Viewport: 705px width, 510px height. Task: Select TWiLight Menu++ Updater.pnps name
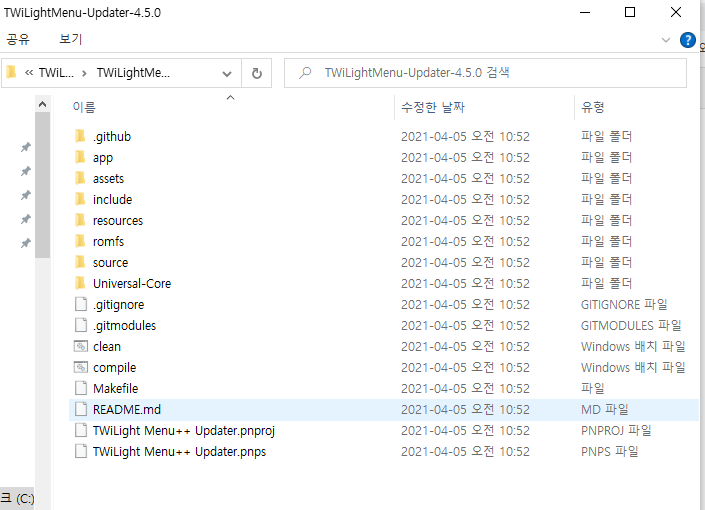pos(179,451)
